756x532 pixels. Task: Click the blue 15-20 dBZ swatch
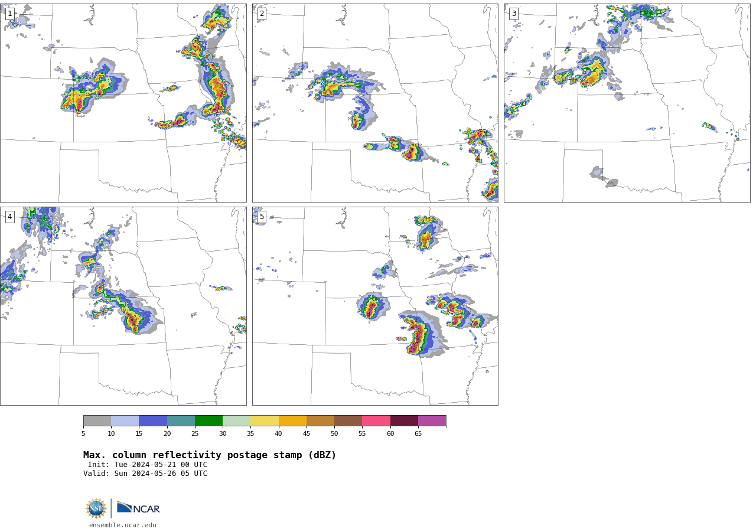pyautogui.click(x=153, y=421)
